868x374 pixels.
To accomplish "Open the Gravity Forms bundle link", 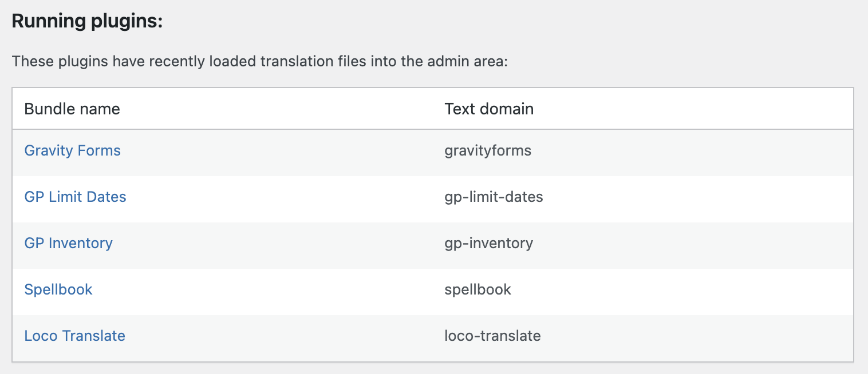I will 72,151.
